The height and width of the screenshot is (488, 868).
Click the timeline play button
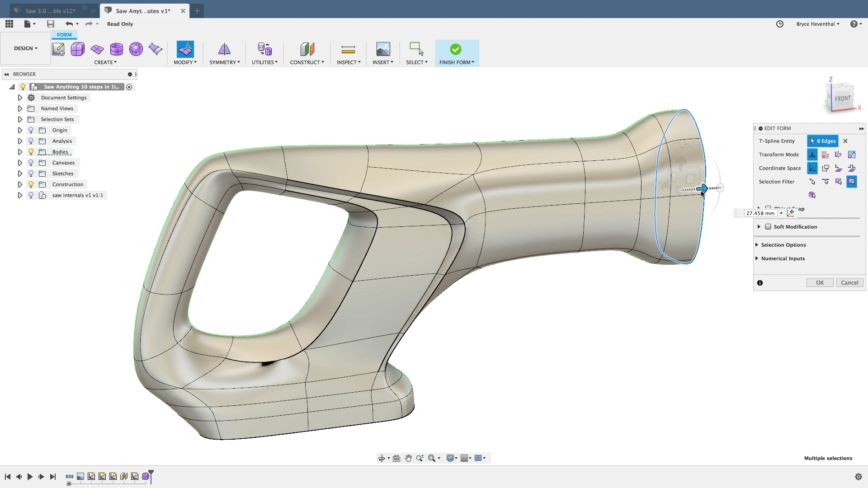pos(30,477)
